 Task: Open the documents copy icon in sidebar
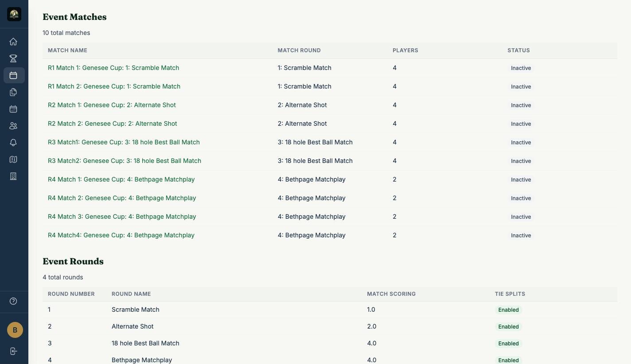pos(13,92)
